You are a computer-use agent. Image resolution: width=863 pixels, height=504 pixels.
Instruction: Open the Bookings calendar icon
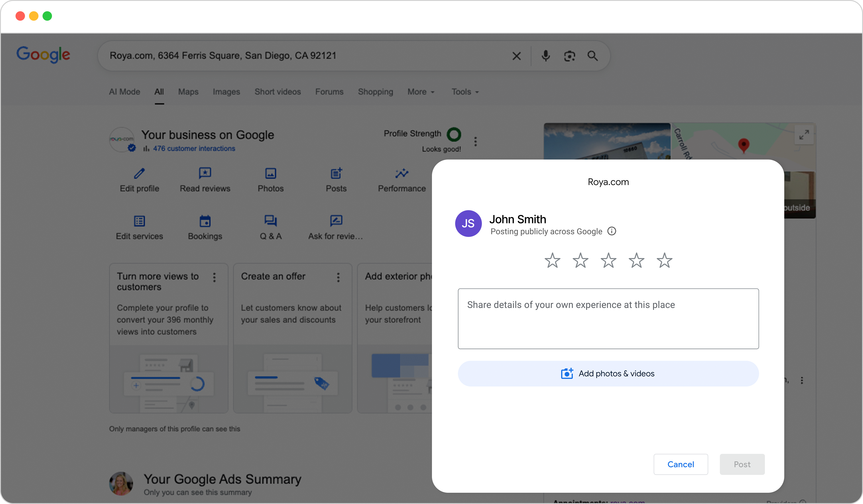(205, 221)
